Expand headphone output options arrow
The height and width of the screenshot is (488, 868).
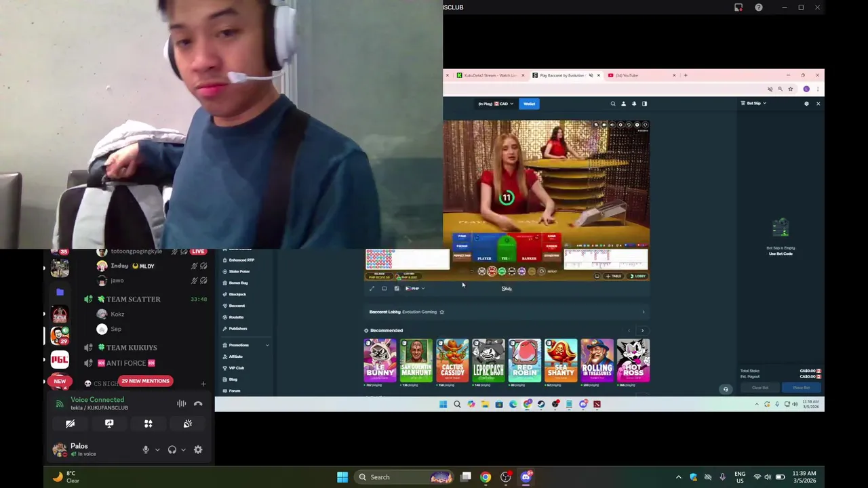183,449
